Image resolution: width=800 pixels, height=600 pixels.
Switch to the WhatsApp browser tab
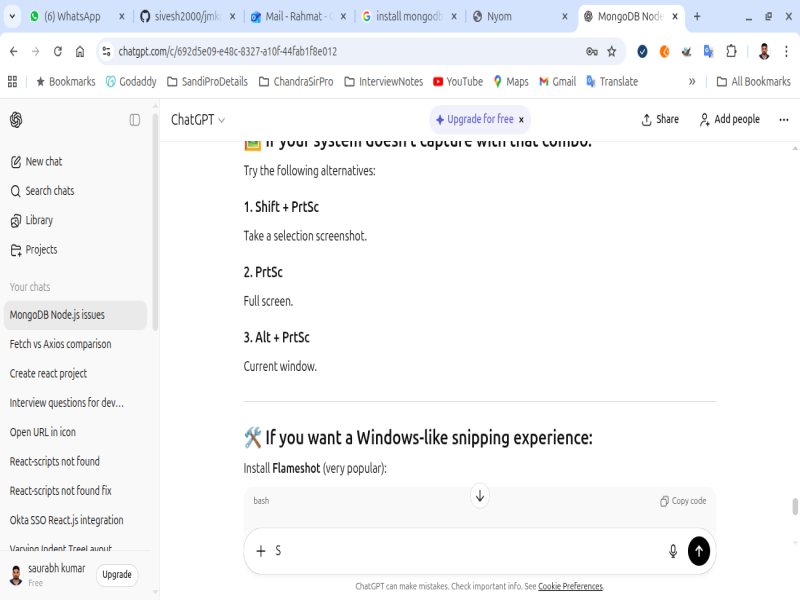(x=78, y=17)
